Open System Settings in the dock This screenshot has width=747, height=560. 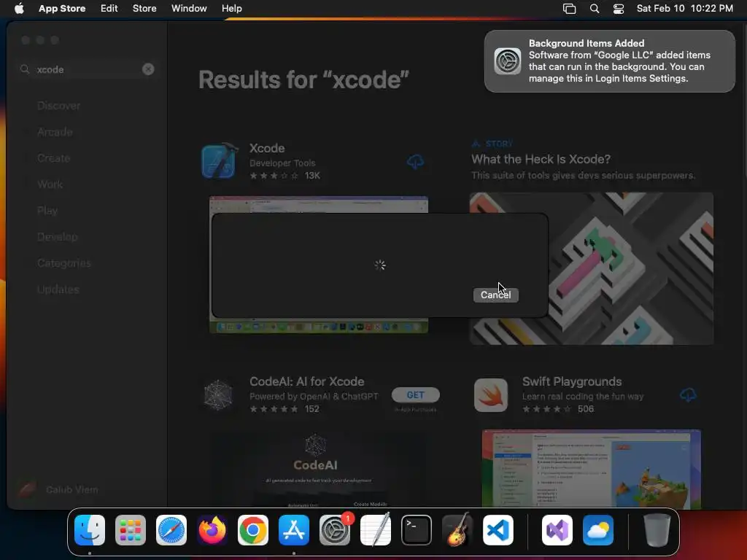click(335, 530)
